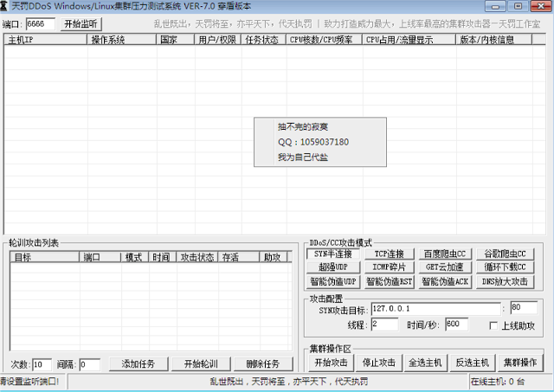Viewport: 554px width, 392px height.
Task: Click the application icon in the title bar
Action: click(3, 6)
